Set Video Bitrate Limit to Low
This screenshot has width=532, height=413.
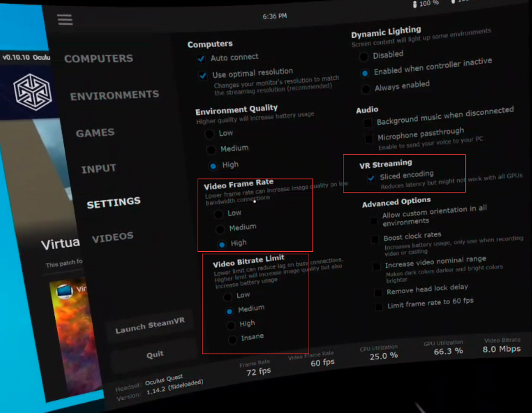[227, 297]
